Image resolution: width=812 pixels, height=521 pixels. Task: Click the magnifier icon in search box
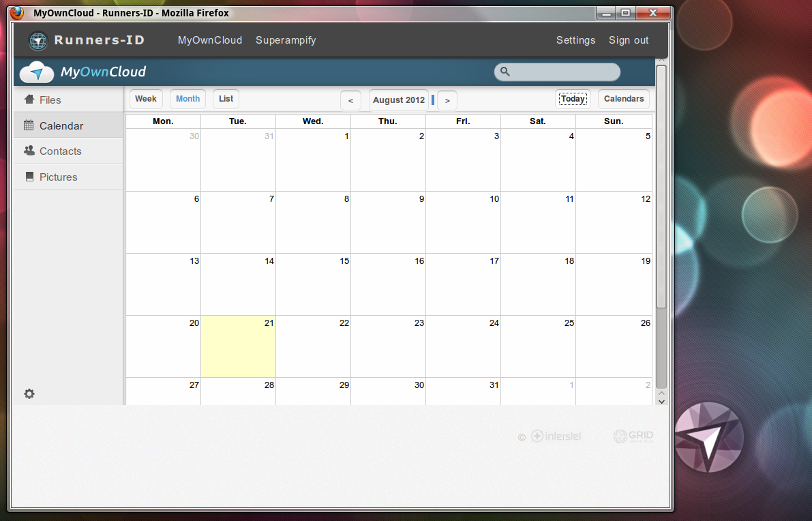505,72
